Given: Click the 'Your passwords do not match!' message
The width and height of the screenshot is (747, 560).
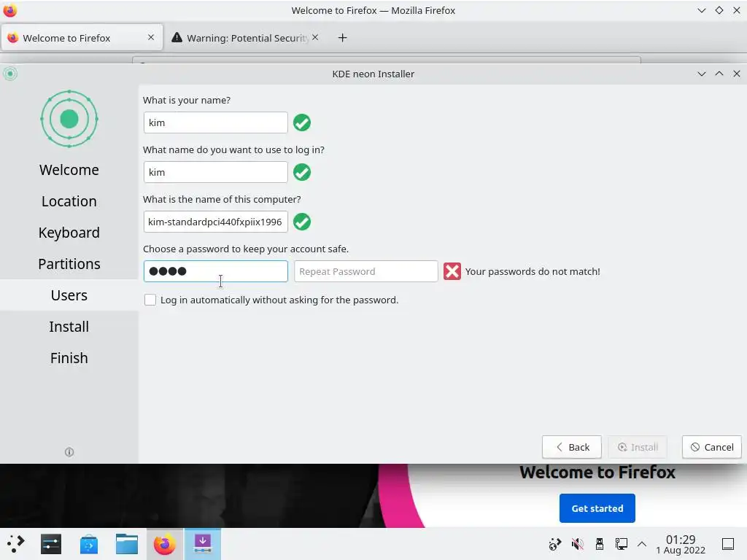Looking at the screenshot, I should tap(533, 271).
